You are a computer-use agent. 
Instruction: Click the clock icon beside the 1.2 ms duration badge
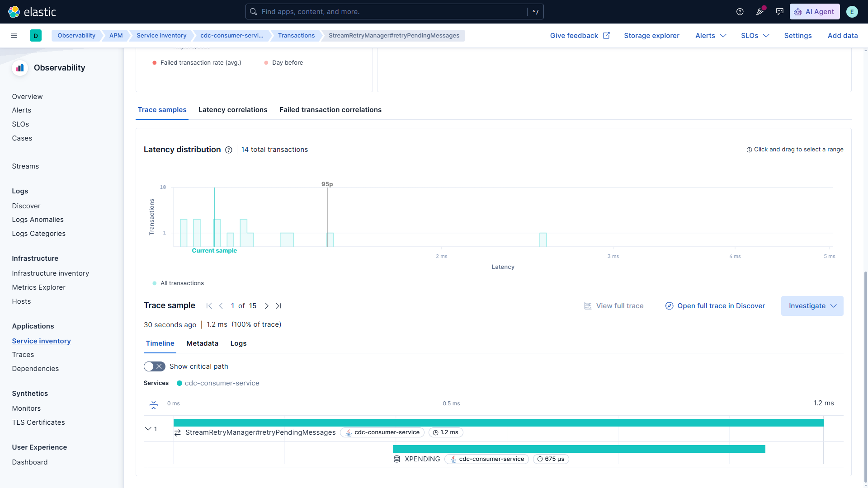[435, 433]
